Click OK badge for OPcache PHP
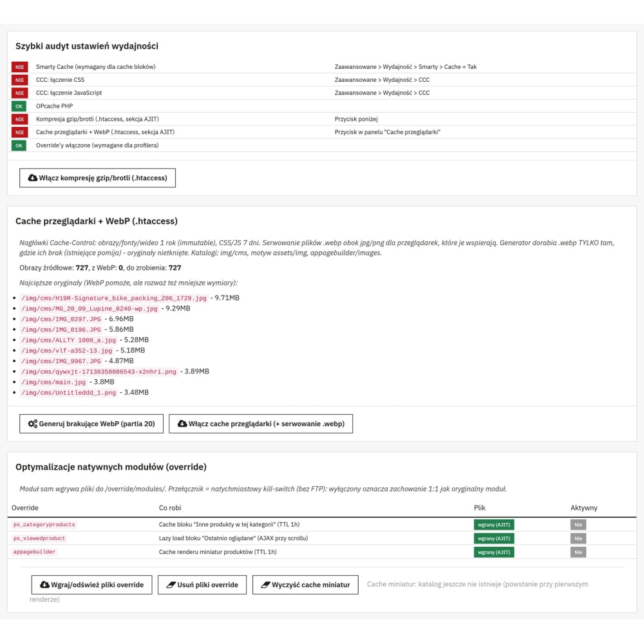 19,106
